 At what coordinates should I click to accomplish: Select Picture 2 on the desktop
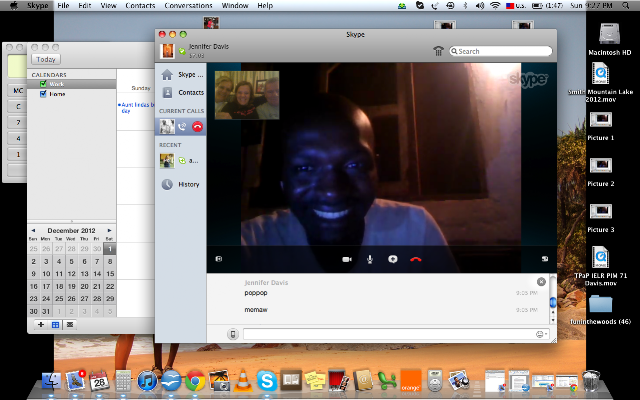click(600, 172)
